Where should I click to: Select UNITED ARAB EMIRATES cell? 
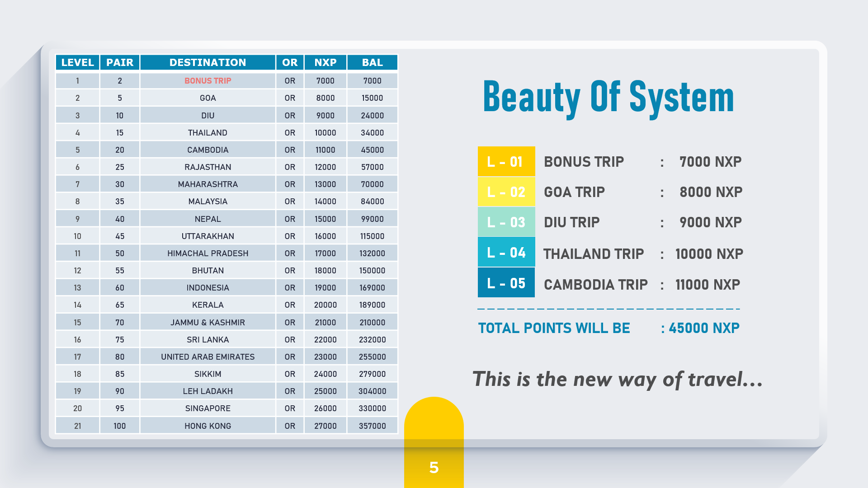[x=208, y=357]
